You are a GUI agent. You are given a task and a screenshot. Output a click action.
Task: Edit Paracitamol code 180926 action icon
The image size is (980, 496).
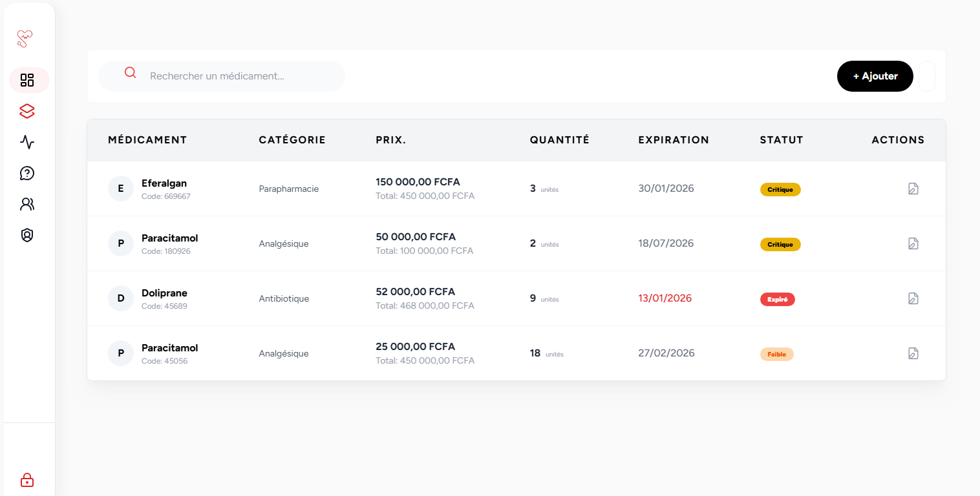[x=913, y=243]
